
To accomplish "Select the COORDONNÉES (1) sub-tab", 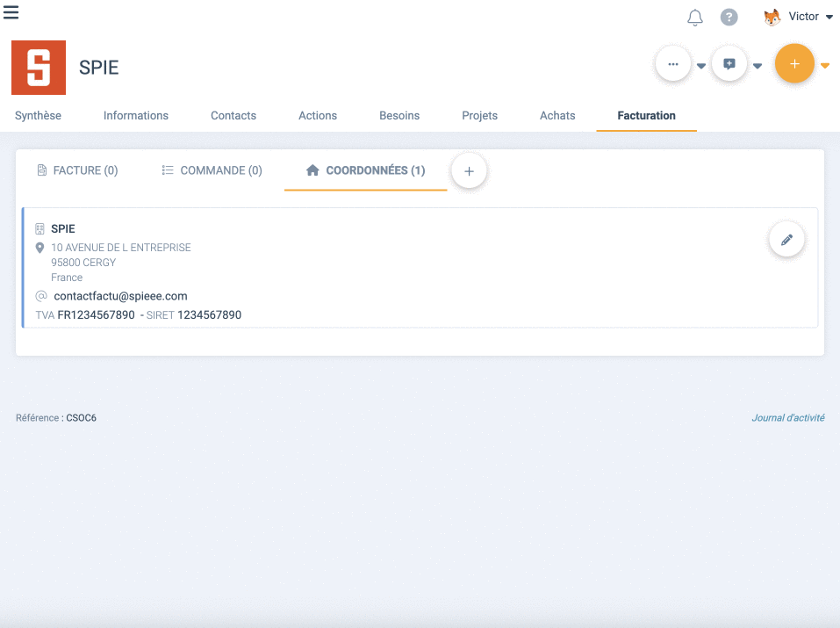I will coord(365,170).
